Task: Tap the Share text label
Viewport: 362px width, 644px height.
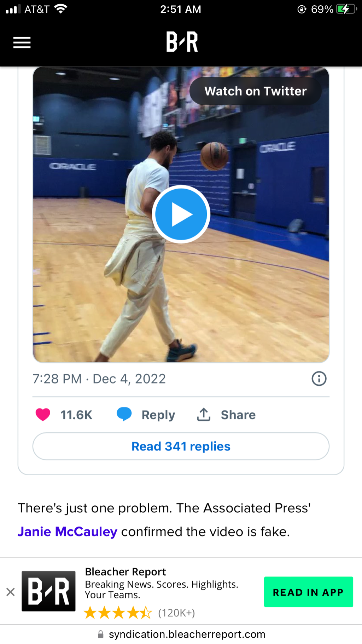Action: coord(238,415)
